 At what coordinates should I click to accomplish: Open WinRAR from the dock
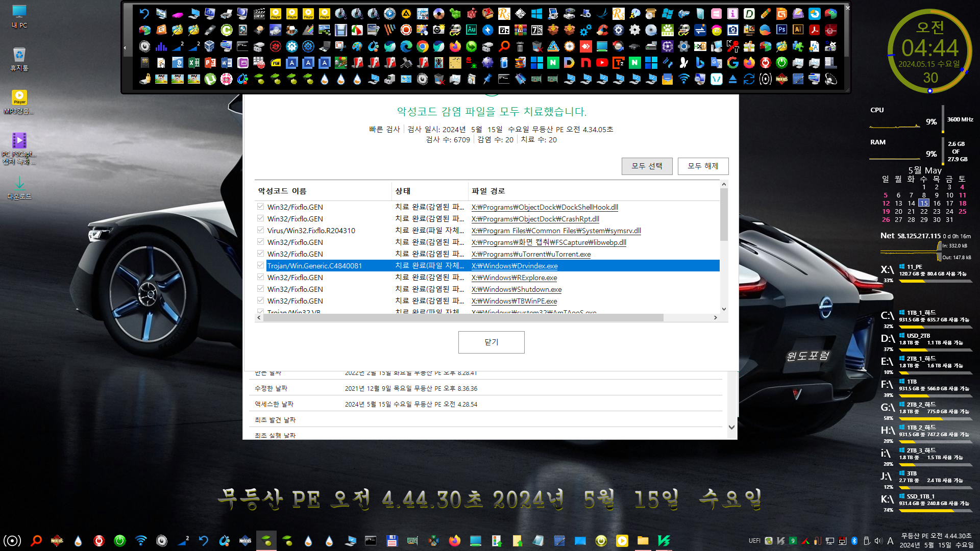point(520,30)
